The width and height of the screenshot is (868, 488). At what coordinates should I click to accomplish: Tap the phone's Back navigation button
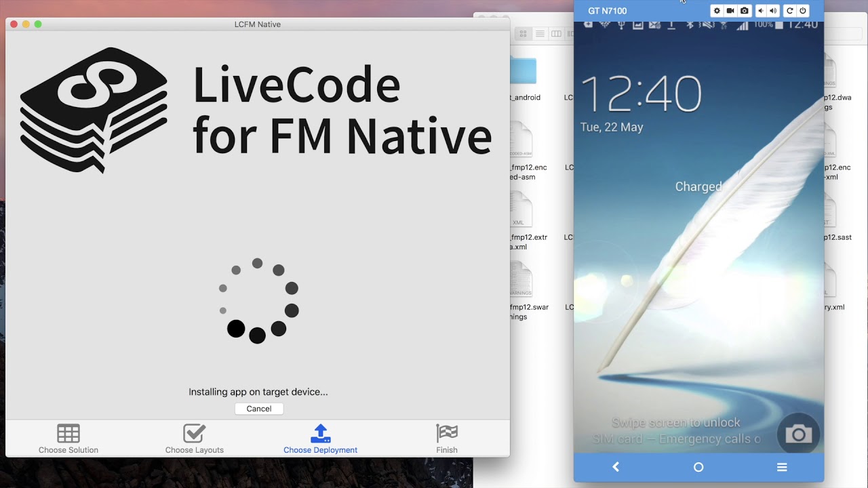(616, 467)
